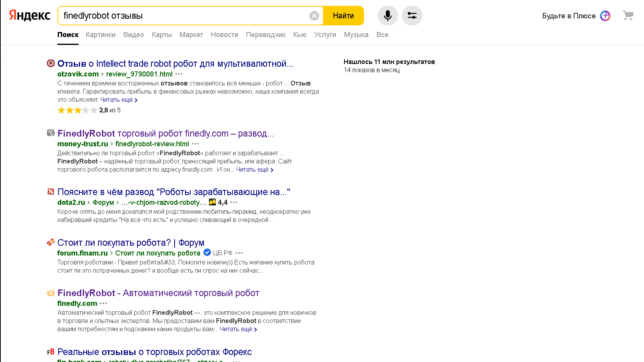Image resolution: width=644 pixels, height=362 pixels.
Task: Open the Яндекс Плюс badge icon
Action: pyautogui.click(x=605, y=16)
